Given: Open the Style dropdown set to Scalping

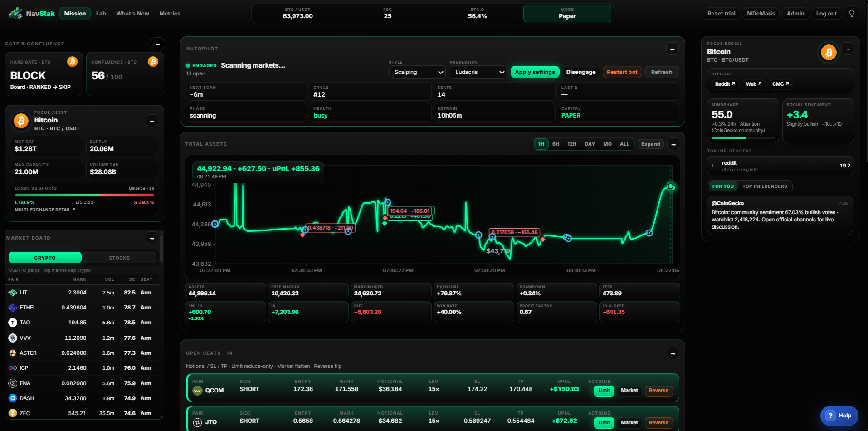Looking at the screenshot, I should 417,72.
